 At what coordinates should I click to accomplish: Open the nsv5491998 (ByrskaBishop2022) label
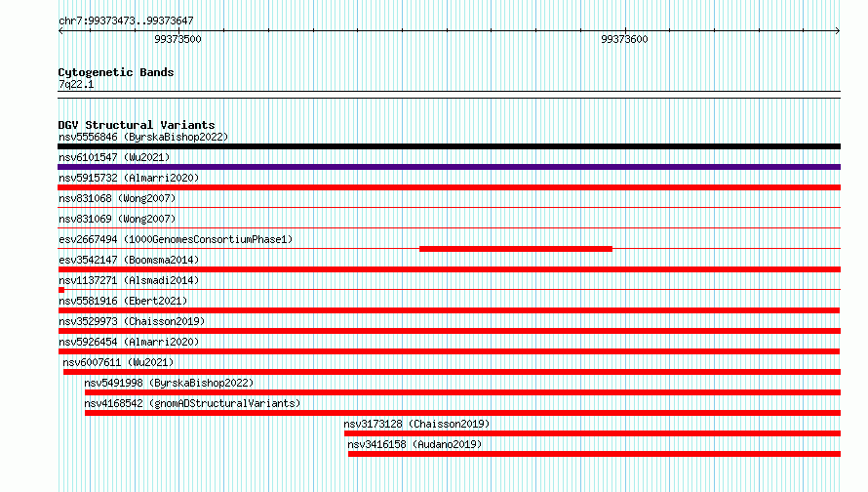point(169,383)
